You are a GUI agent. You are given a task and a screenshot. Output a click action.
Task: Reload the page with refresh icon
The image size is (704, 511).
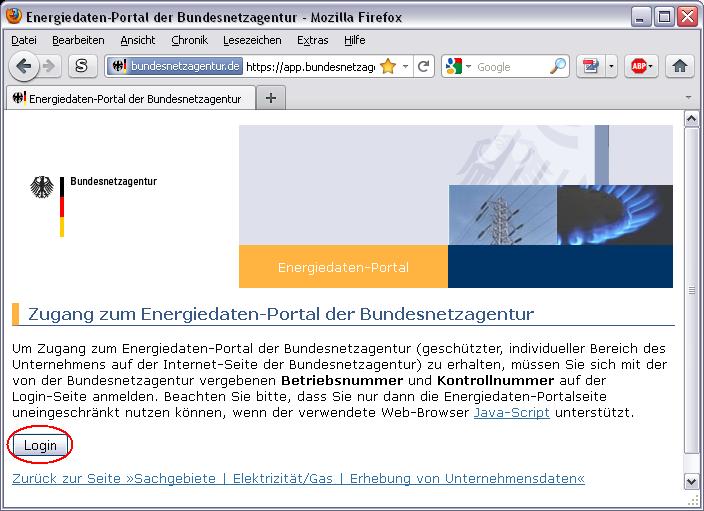click(x=424, y=66)
